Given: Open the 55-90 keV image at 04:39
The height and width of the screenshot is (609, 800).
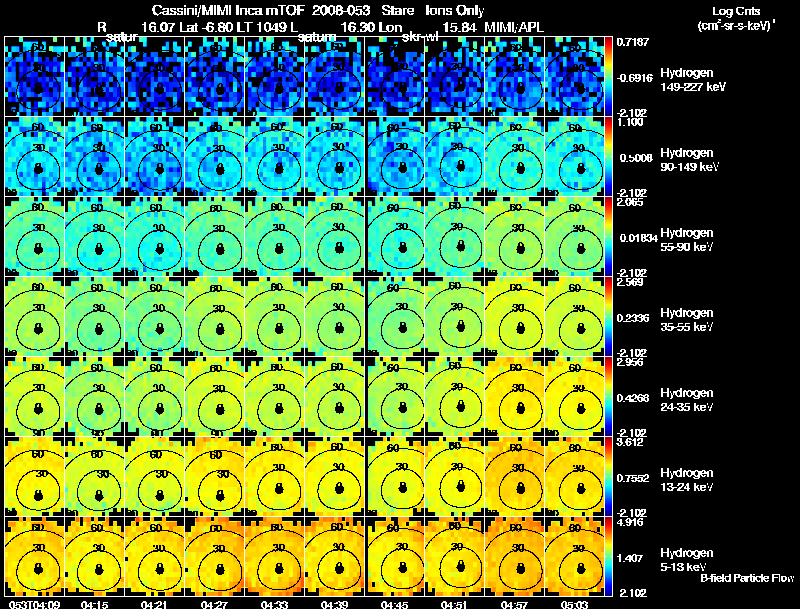Looking at the screenshot, I should [335, 236].
